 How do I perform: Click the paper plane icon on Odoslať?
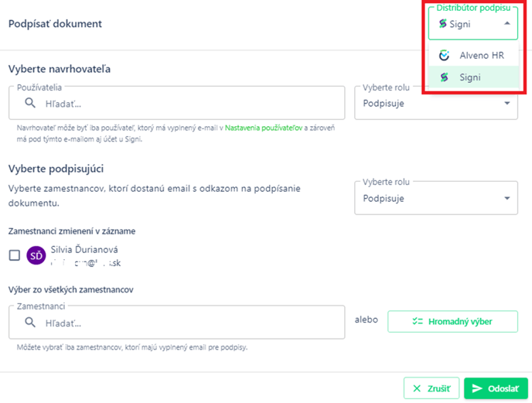tap(477, 388)
